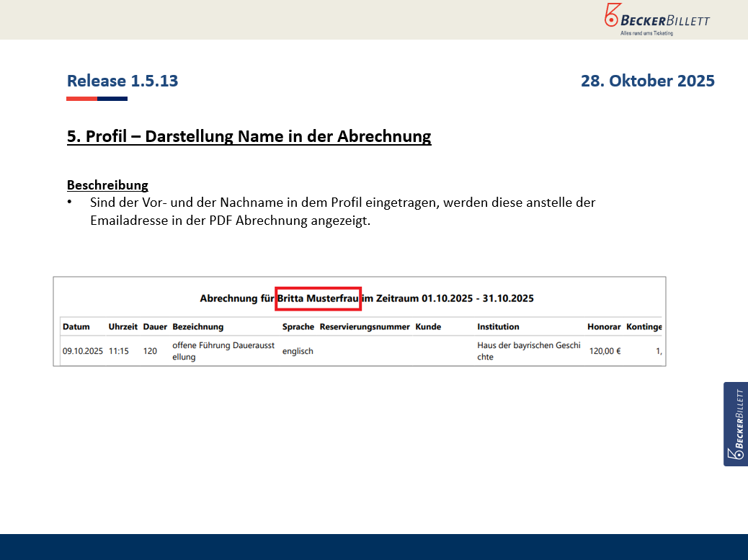
Task: Click the Sprache column header
Action: 298,326
